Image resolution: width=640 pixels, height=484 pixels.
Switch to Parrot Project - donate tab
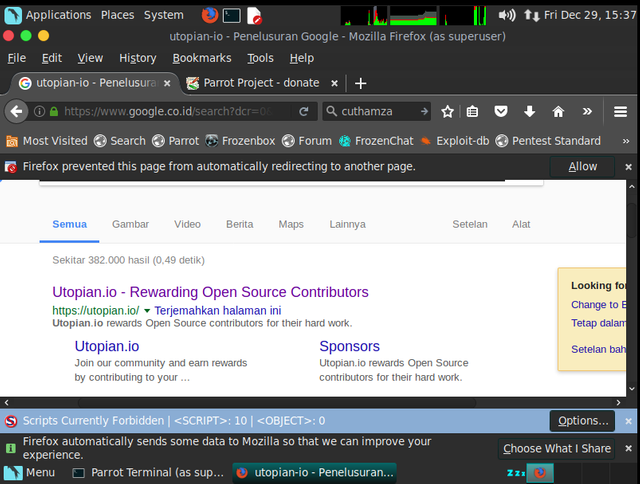point(261,83)
